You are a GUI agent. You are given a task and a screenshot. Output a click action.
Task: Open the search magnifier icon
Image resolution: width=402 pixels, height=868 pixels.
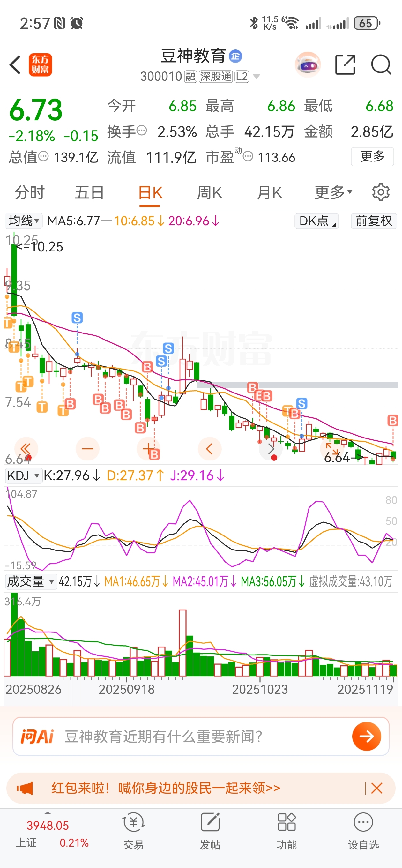click(381, 64)
